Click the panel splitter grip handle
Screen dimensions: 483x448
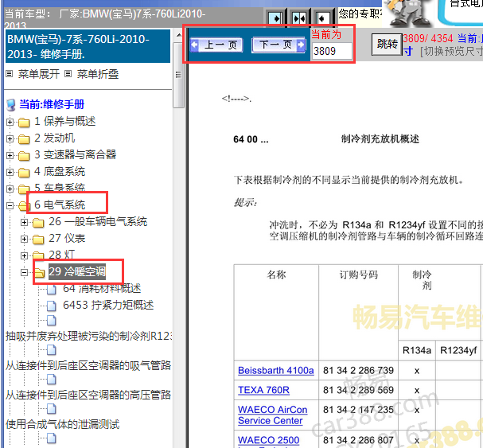[x=178, y=75]
